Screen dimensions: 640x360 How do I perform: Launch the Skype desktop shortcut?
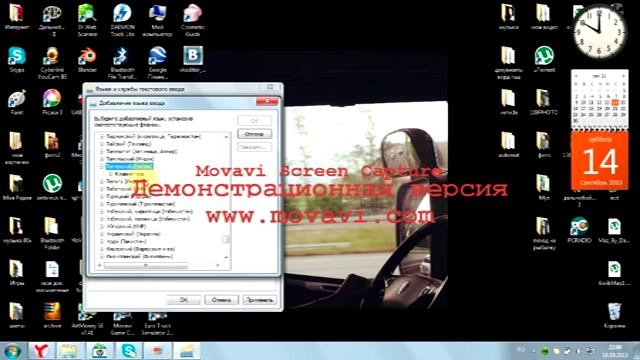17,60
